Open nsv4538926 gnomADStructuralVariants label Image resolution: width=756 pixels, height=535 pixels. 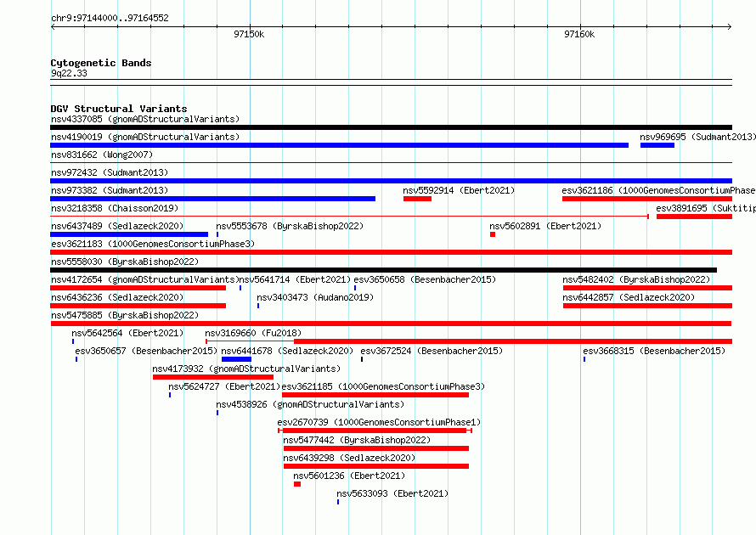[310, 404]
